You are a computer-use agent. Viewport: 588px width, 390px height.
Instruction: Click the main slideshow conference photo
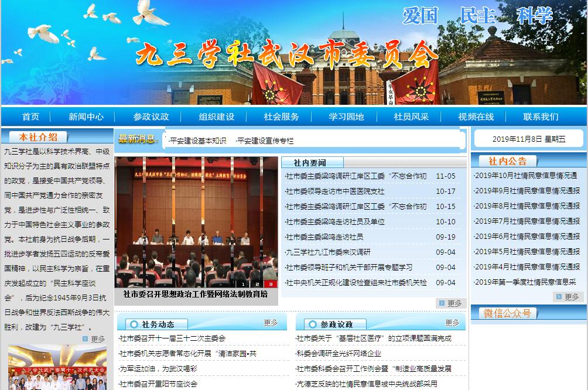coord(196,217)
